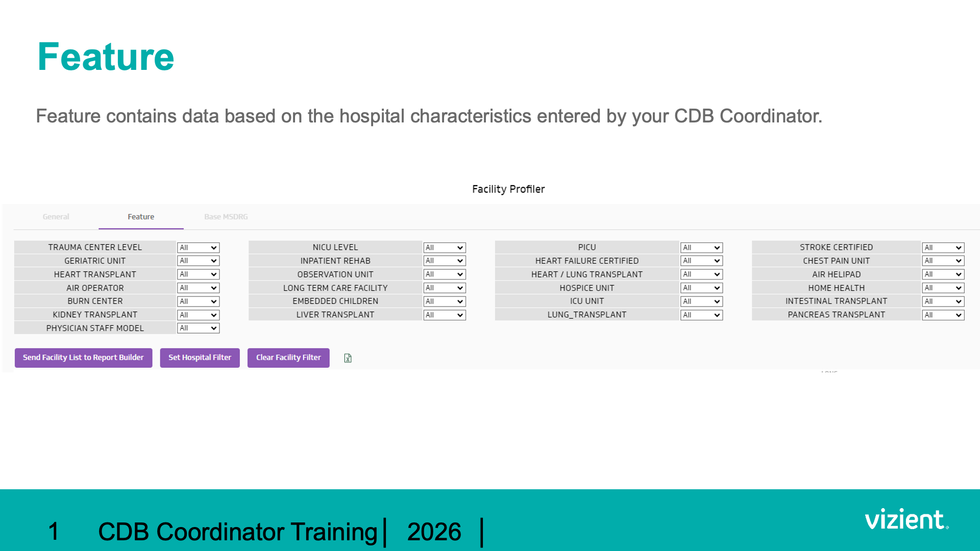The height and width of the screenshot is (551, 980).
Task: Select the Feature tab
Action: click(141, 217)
